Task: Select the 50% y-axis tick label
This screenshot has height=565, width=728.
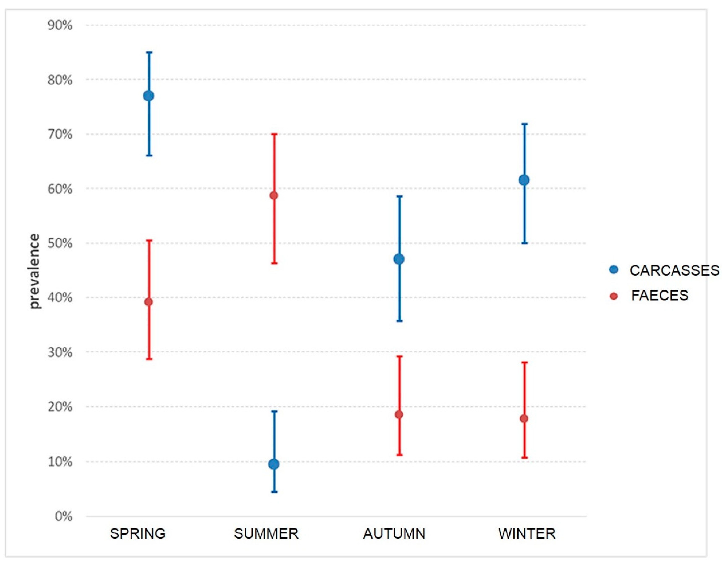Action: pyautogui.click(x=60, y=243)
